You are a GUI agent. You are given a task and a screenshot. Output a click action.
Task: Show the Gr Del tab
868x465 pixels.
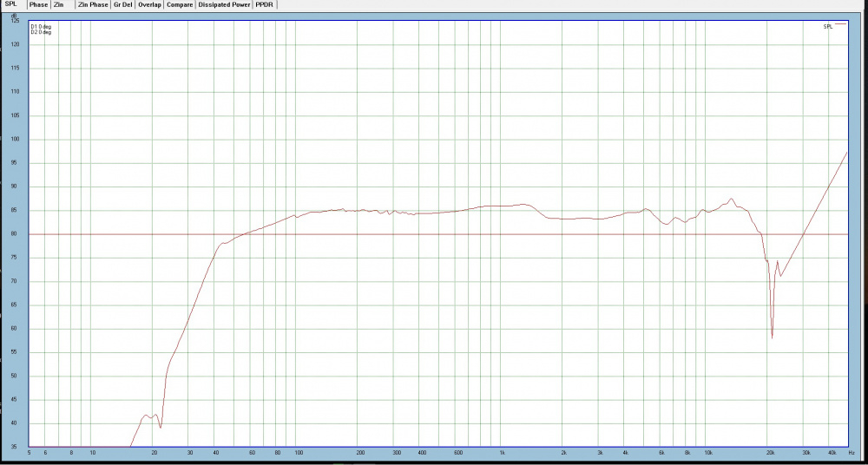[x=123, y=4]
